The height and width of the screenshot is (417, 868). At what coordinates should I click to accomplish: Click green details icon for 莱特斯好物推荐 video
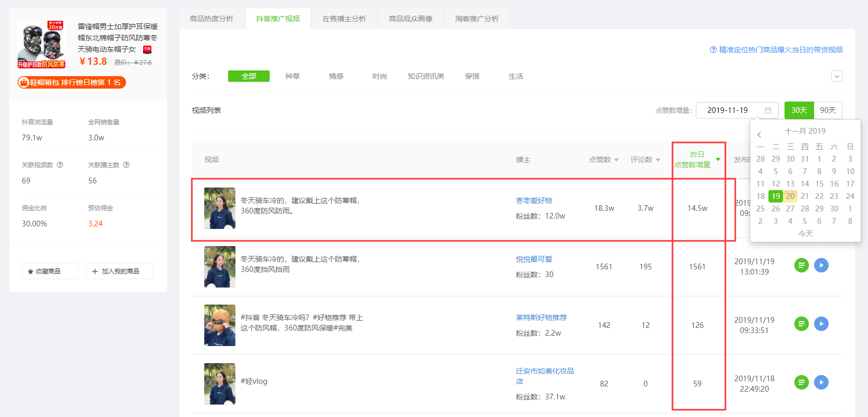[x=802, y=324]
